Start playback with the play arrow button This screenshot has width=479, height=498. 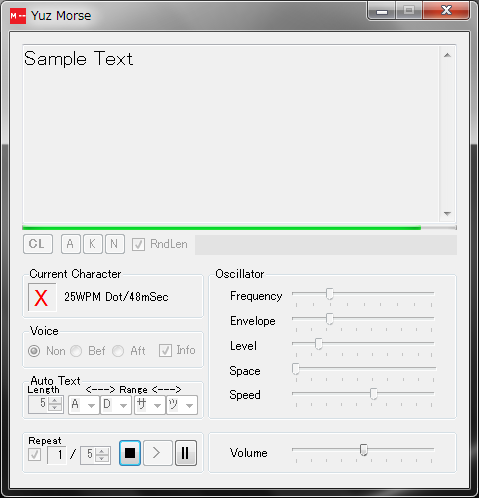[158, 453]
